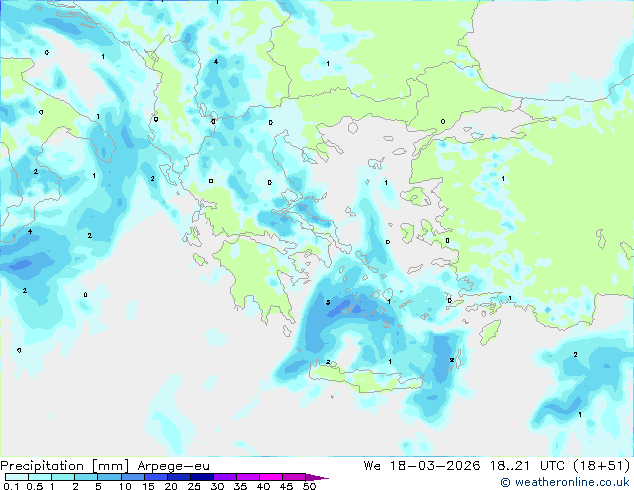The image size is (634, 490).
Task: Click the 35–40 mm legend swatch
Action: pos(247,477)
